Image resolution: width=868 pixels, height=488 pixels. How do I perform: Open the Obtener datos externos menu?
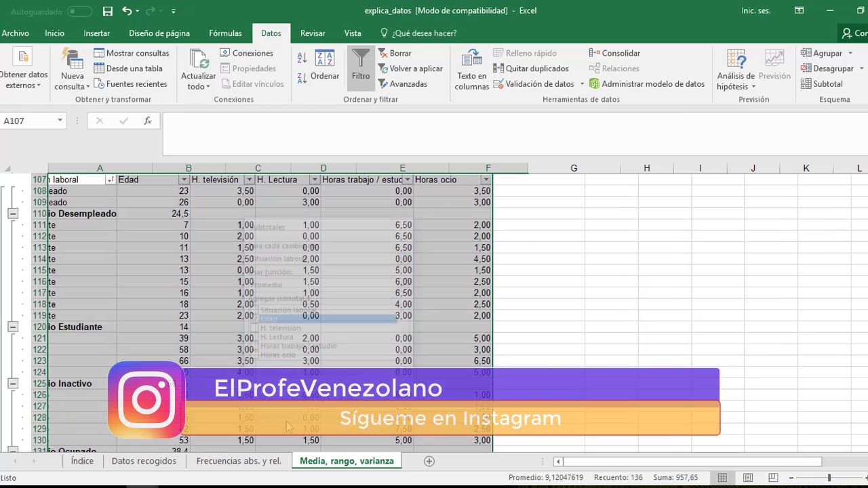tap(23, 70)
